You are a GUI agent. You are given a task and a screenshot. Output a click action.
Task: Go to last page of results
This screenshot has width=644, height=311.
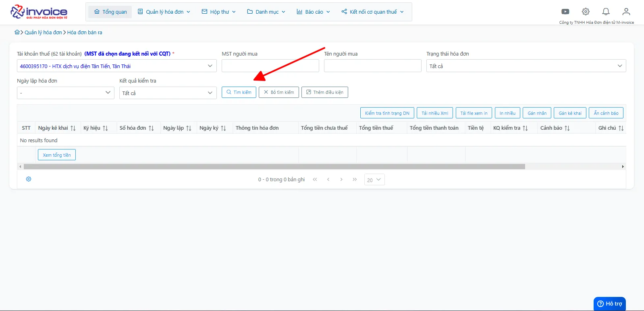click(x=355, y=180)
